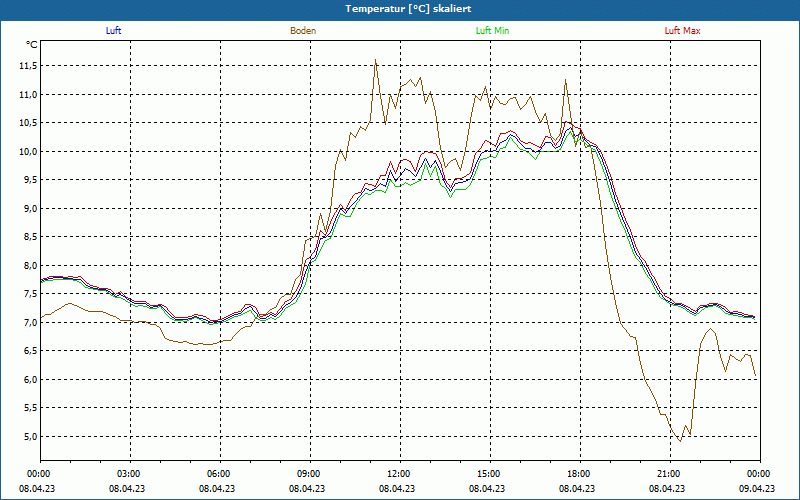
Task: Click the '9,5' y-axis value
Action: 31,180
